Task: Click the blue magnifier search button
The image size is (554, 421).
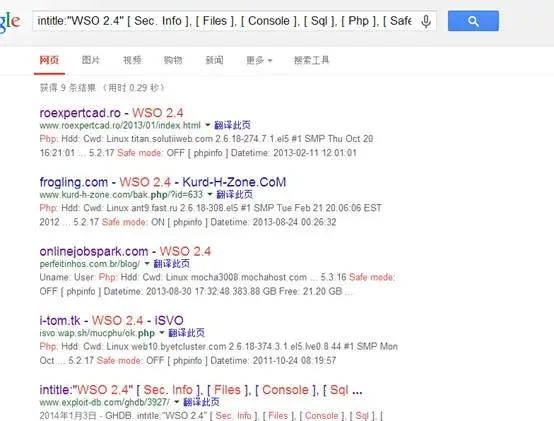Action: [473, 21]
